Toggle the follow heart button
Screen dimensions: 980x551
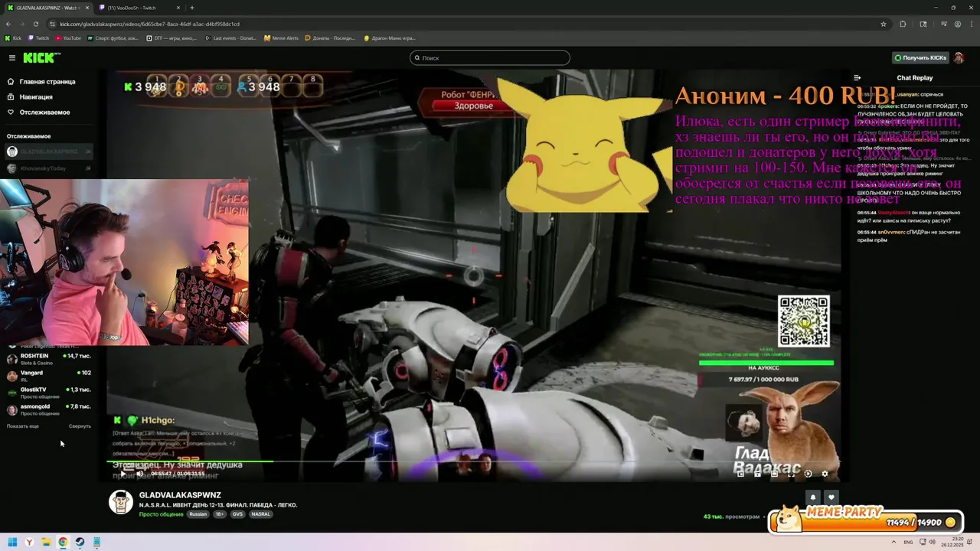(831, 497)
